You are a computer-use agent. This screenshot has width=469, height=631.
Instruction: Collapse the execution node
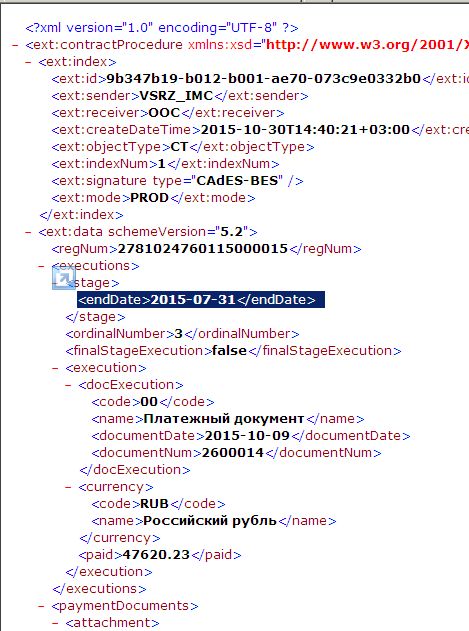click(x=55, y=368)
